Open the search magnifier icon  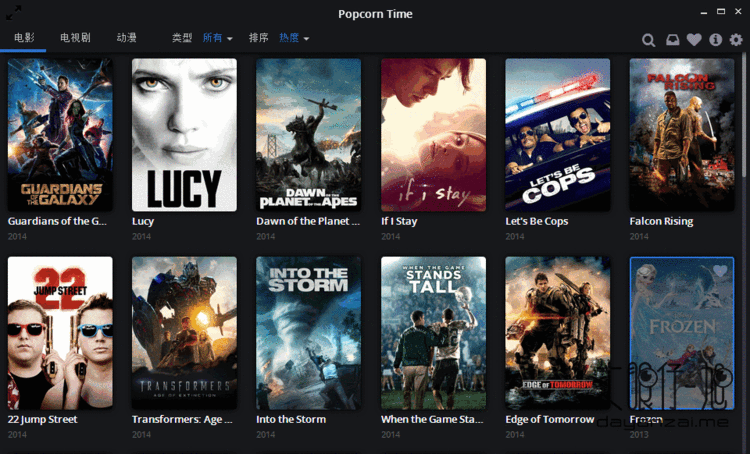[x=649, y=40]
